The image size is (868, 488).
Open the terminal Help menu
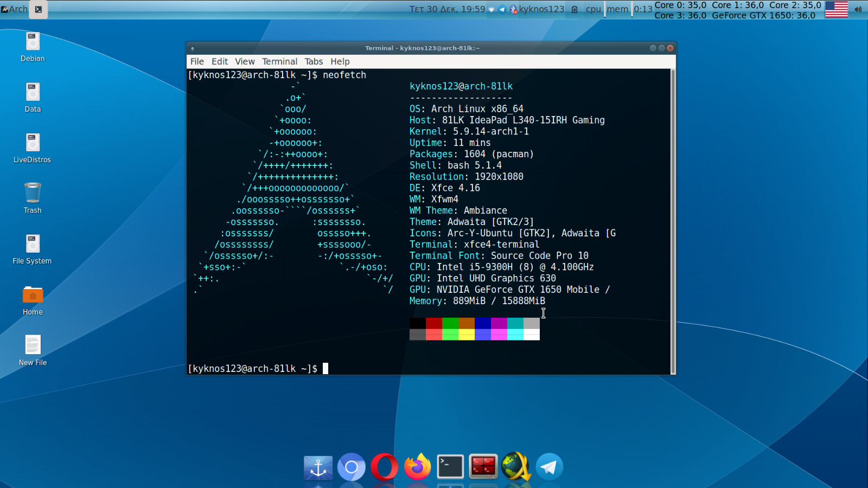(340, 61)
